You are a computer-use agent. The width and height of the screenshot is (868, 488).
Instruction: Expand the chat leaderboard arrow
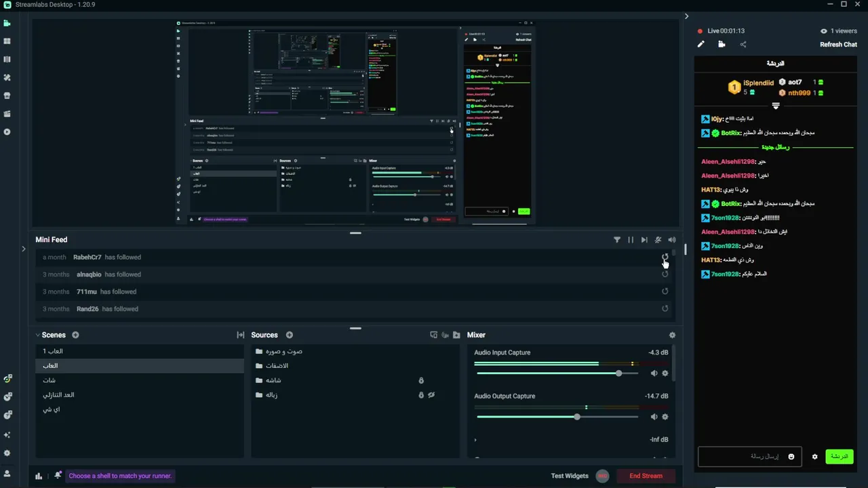pos(776,106)
